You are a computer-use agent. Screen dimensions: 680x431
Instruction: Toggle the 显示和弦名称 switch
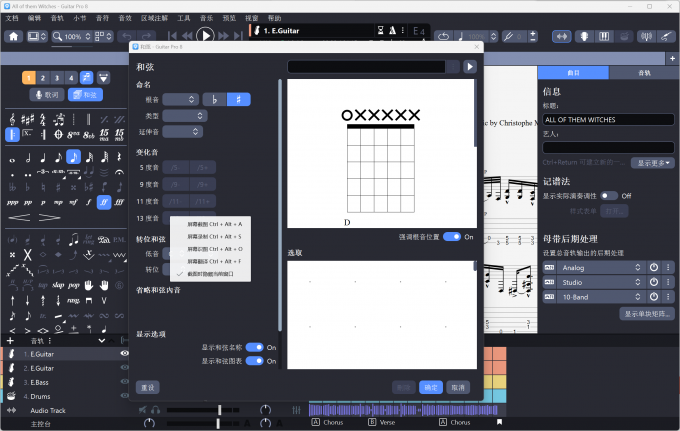(x=255, y=347)
